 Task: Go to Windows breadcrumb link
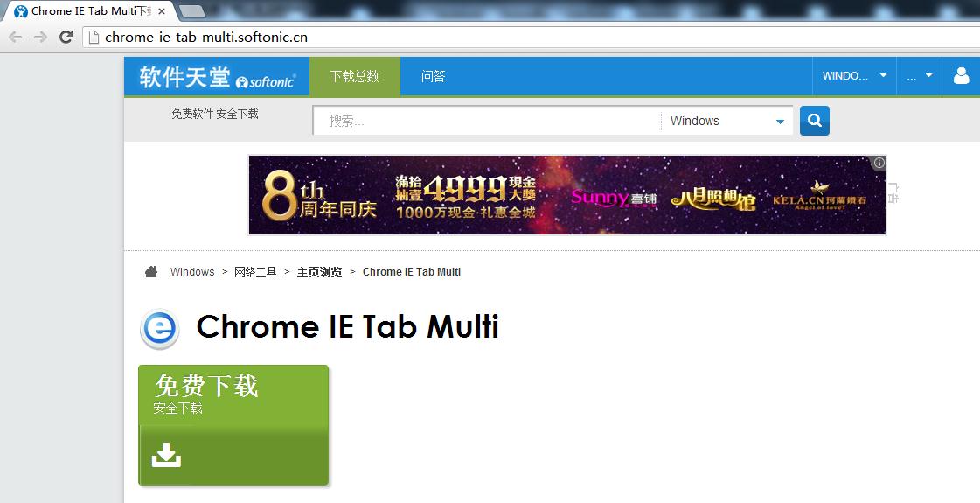coord(191,271)
